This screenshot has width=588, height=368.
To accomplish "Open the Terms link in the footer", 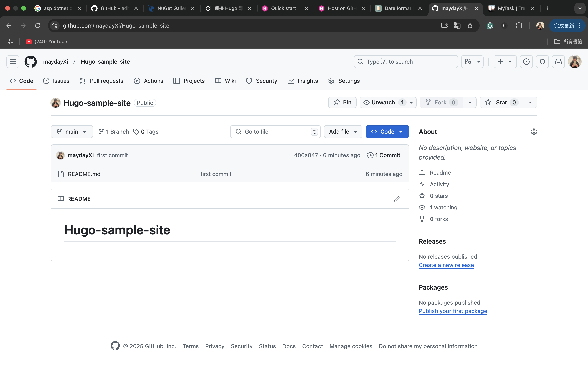I will pos(191,346).
